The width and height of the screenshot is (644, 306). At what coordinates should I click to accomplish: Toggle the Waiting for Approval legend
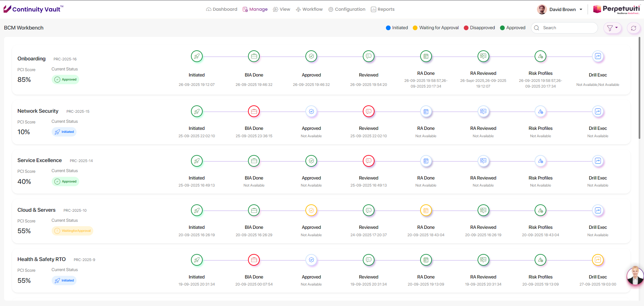coord(436,28)
